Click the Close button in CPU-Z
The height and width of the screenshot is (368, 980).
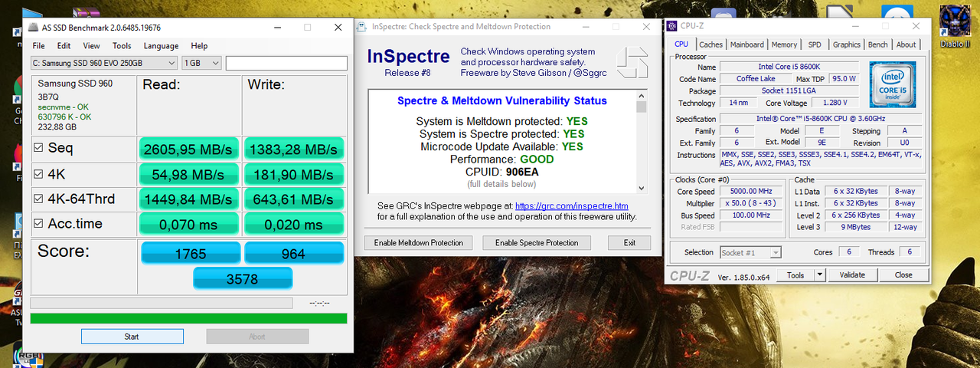[x=903, y=274]
